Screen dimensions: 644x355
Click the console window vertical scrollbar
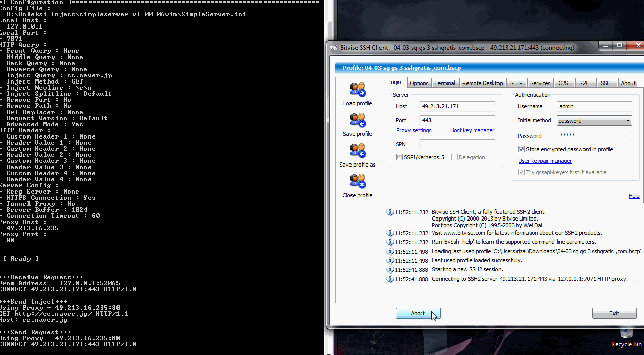[x=328, y=177]
